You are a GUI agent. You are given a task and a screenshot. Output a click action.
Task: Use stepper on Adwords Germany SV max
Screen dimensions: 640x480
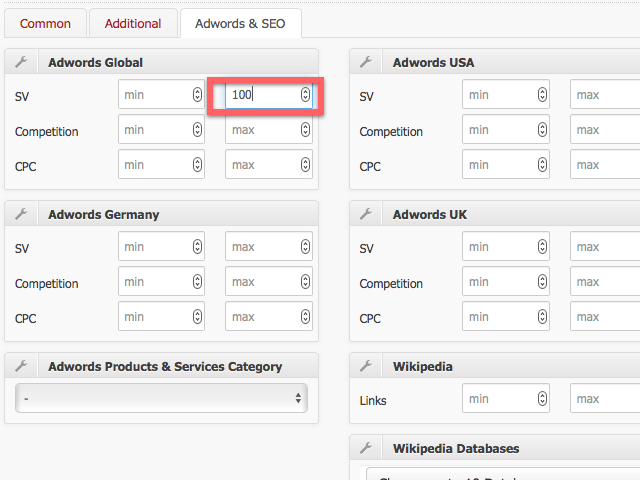(305, 247)
